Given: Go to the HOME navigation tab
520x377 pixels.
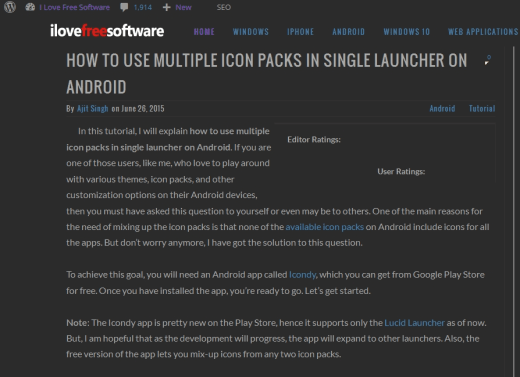Looking at the screenshot, I should (204, 32).
